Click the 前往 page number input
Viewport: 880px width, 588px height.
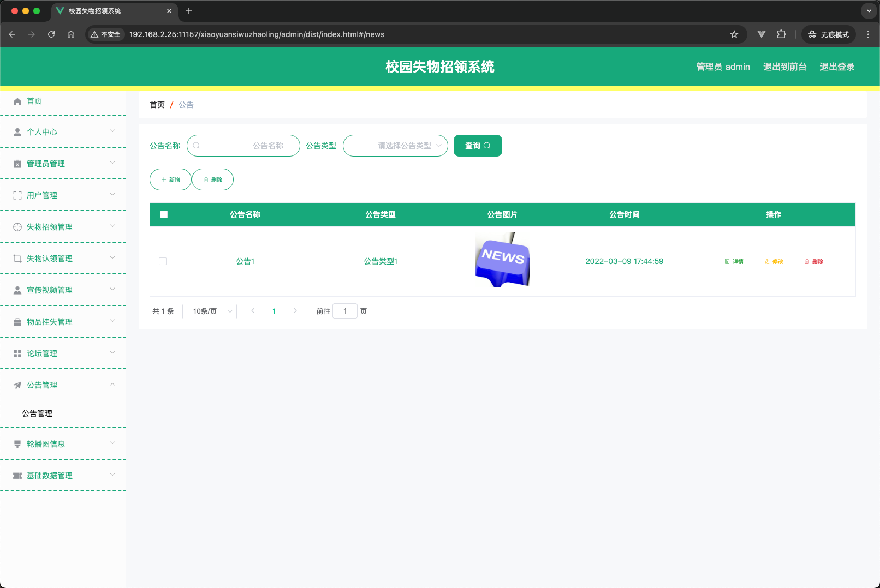345,311
